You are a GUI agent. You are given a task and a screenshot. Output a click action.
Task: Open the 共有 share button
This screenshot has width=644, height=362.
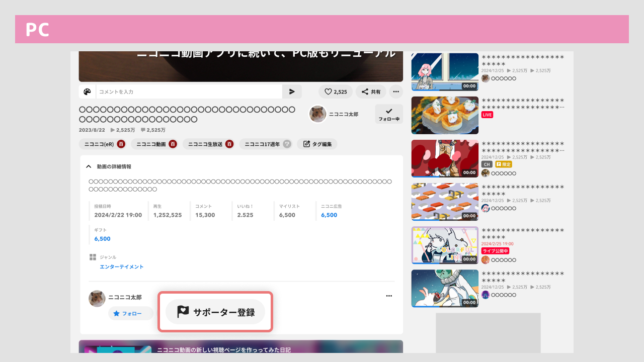(x=371, y=92)
